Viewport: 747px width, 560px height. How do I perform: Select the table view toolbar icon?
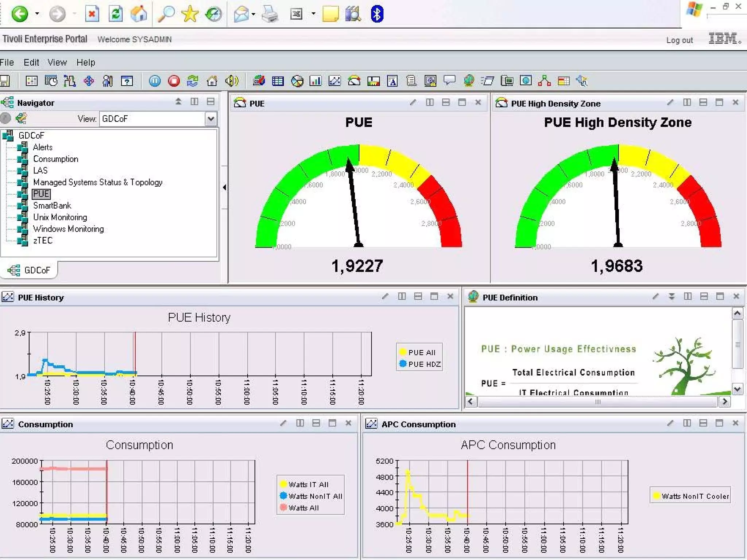coord(278,81)
